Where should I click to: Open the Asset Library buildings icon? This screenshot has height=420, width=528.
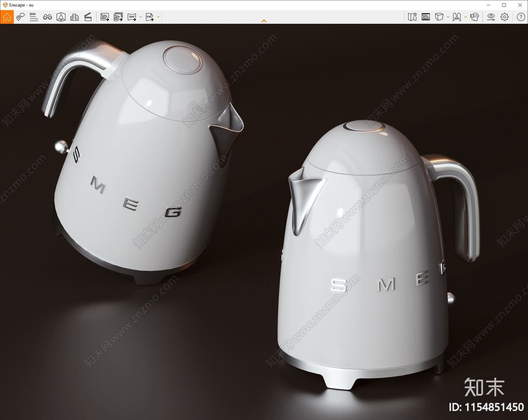pos(75,17)
